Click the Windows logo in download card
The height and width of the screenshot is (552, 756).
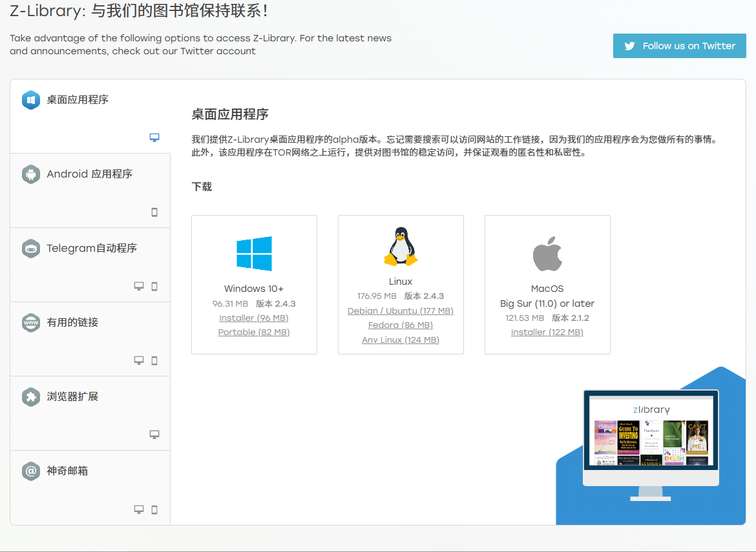point(254,253)
